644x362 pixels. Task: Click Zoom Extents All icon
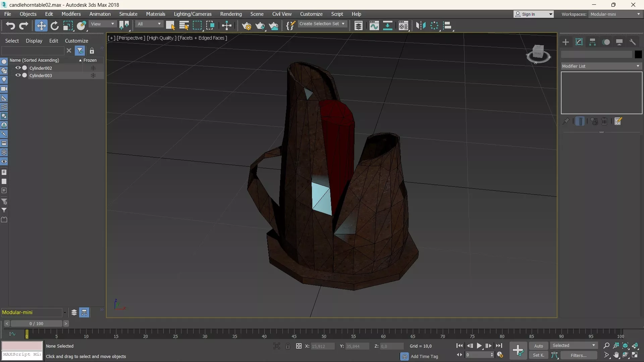click(x=635, y=346)
